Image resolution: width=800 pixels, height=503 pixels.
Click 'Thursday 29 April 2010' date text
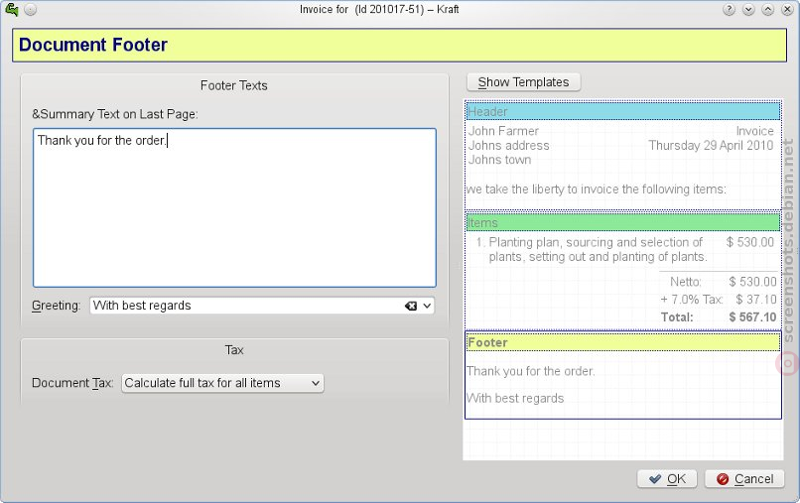711,145
